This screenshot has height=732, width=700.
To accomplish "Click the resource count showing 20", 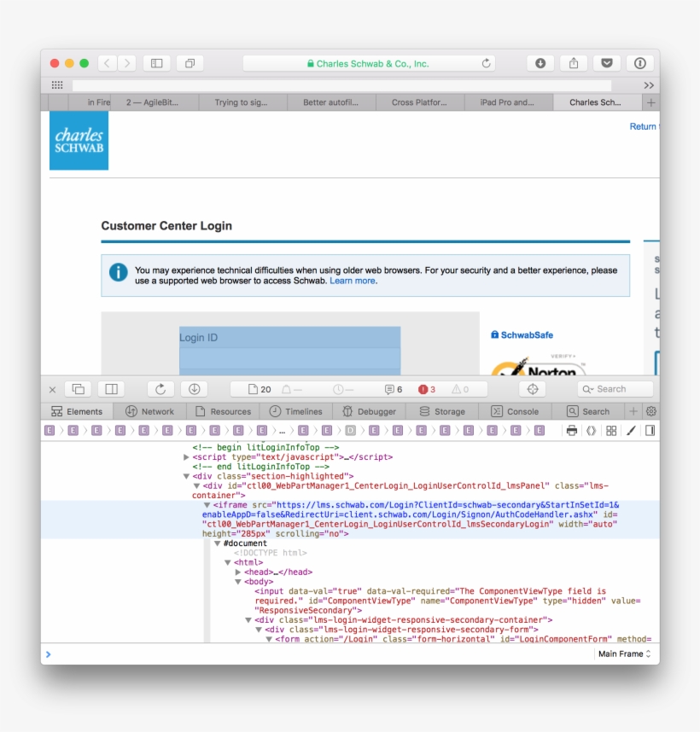I will [260, 389].
